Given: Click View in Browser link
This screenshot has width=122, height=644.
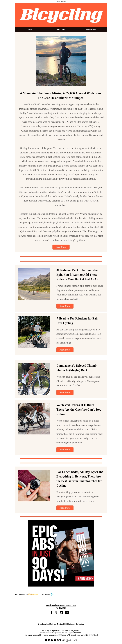Looking at the screenshot, I should tap(61, 2).
